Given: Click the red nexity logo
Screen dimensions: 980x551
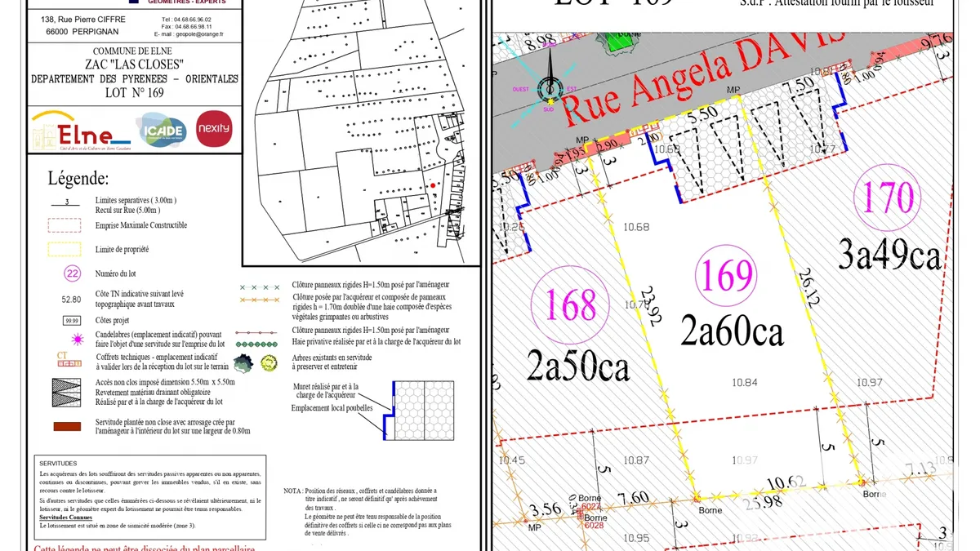Looking at the screenshot, I should click(214, 129).
